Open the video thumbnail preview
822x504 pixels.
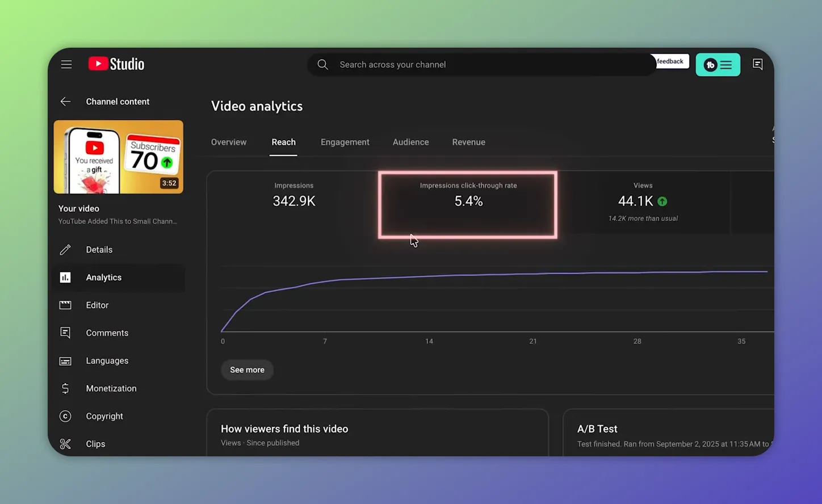coord(118,157)
